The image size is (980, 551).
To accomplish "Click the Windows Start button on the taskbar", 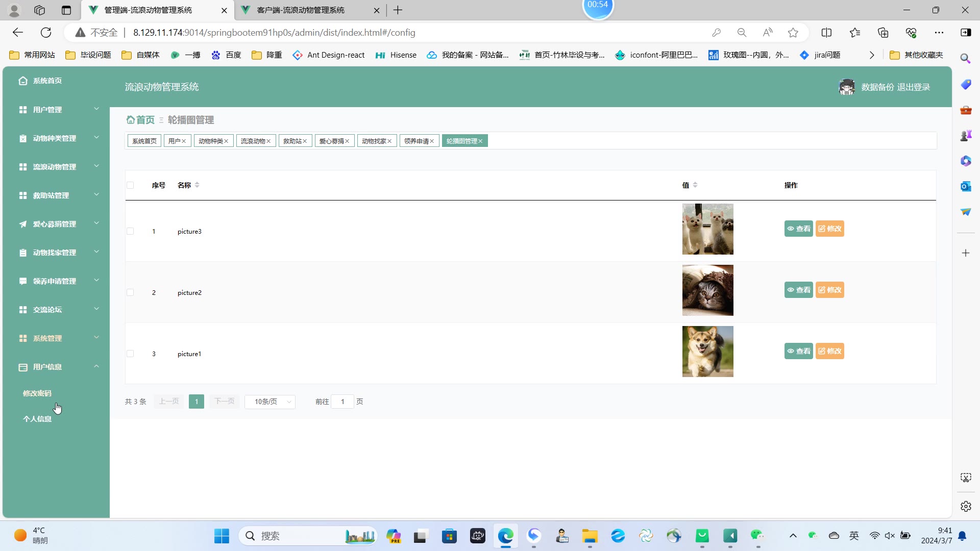I will point(222,536).
